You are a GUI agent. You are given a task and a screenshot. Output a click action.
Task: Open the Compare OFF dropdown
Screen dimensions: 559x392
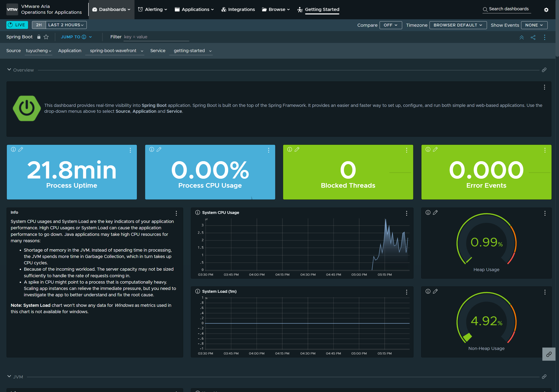click(x=391, y=25)
